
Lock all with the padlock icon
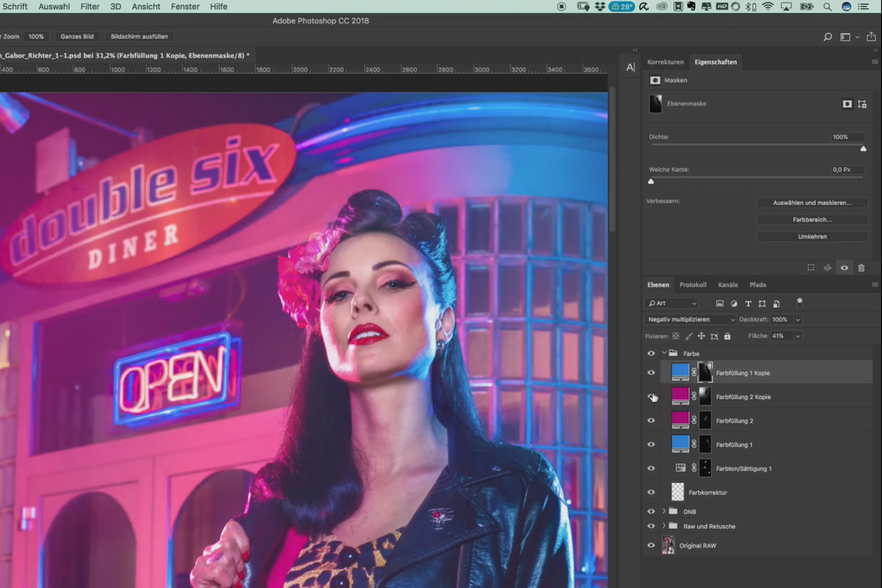(727, 336)
